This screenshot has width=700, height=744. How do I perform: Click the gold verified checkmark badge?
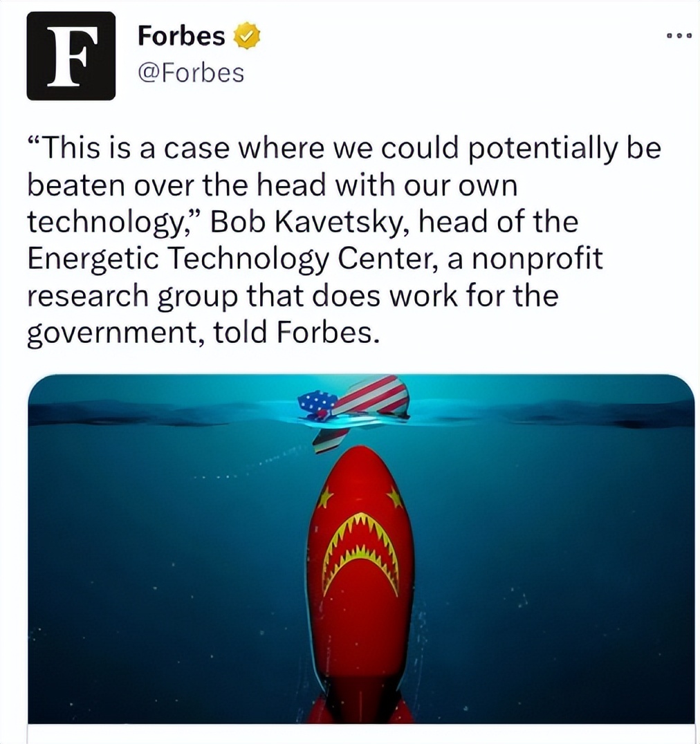point(247,37)
